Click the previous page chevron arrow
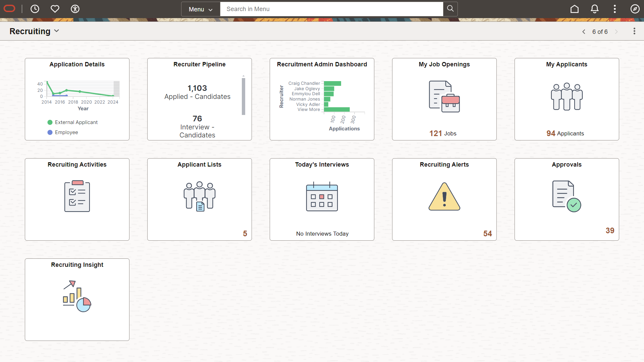 (583, 32)
